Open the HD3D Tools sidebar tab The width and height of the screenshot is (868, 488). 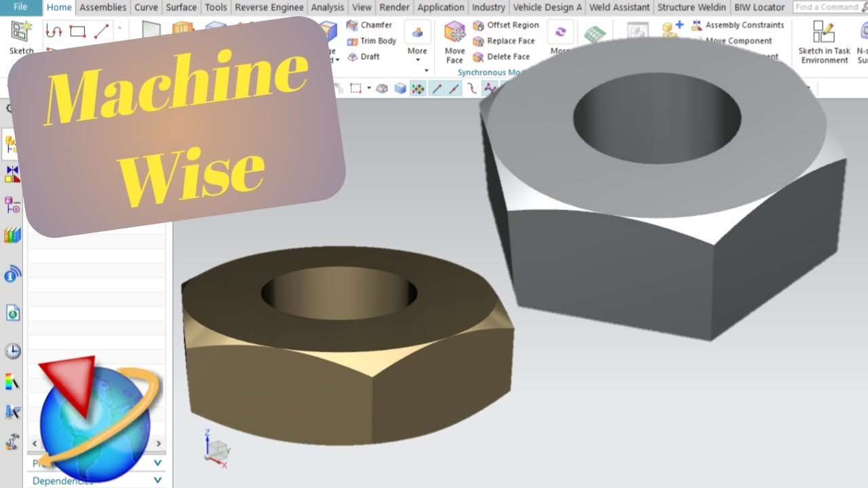pos(12,274)
